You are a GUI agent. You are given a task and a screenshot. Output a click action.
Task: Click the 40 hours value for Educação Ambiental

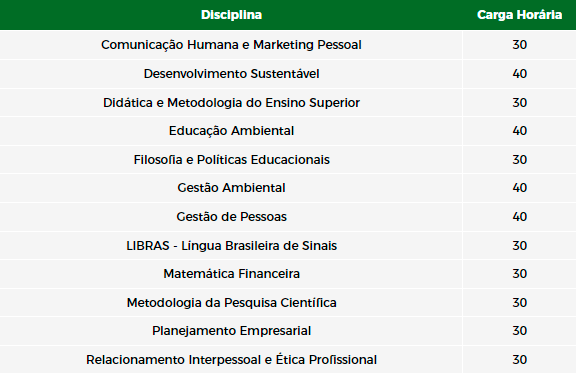(519, 131)
